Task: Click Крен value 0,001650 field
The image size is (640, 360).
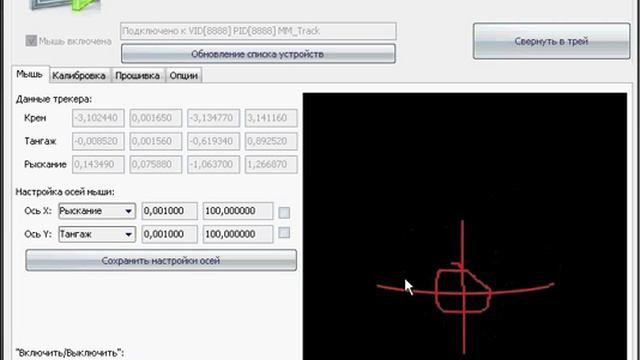Action: [x=156, y=118]
